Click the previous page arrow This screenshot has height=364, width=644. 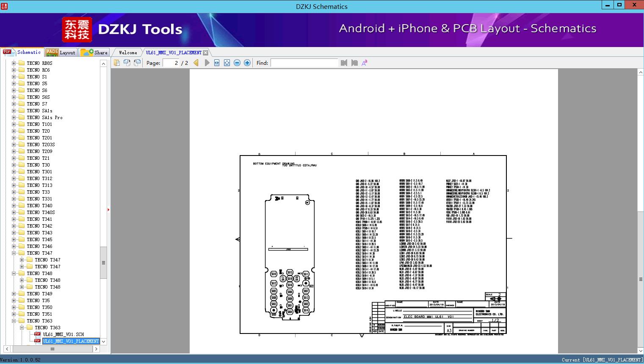point(196,63)
